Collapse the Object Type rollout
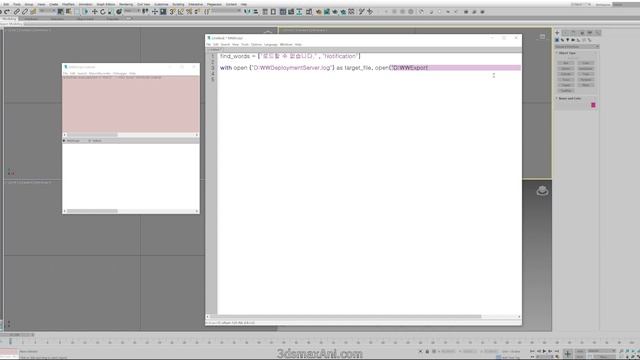The width and height of the screenshot is (640, 360). pos(567,53)
